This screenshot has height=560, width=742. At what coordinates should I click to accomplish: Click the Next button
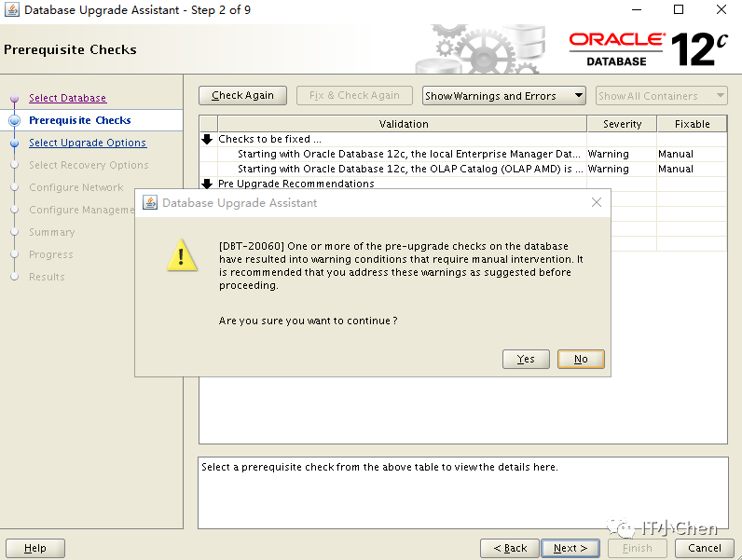tap(570, 548)
